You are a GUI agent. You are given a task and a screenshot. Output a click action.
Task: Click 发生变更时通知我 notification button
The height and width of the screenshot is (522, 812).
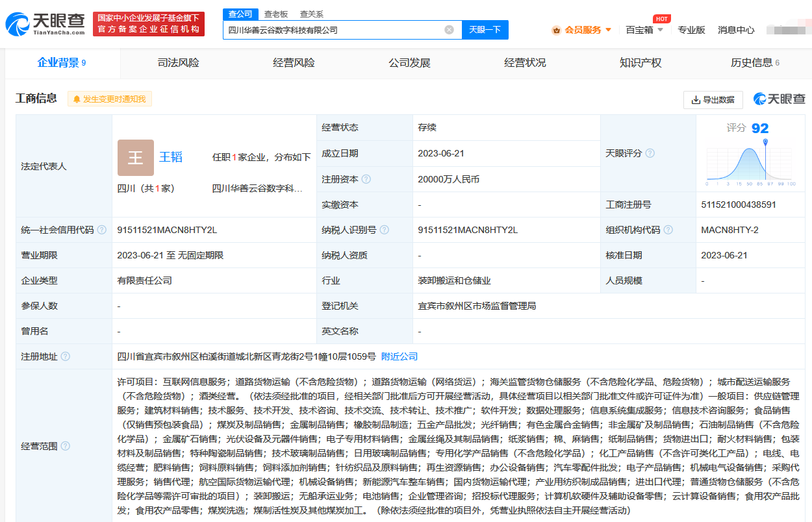pos(110,99)
